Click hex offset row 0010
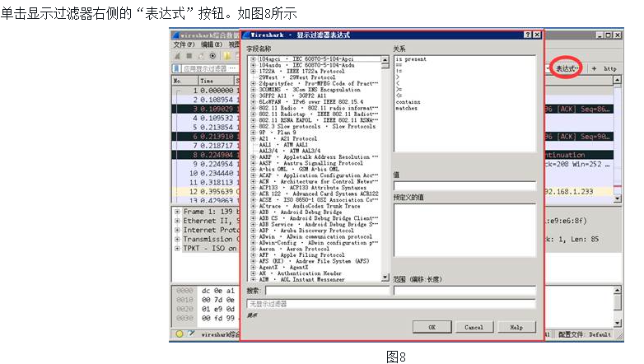 coord(184,300)
